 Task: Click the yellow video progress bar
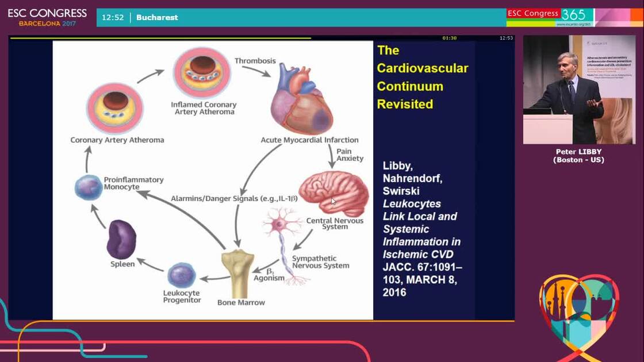click(x=161, y=36)
